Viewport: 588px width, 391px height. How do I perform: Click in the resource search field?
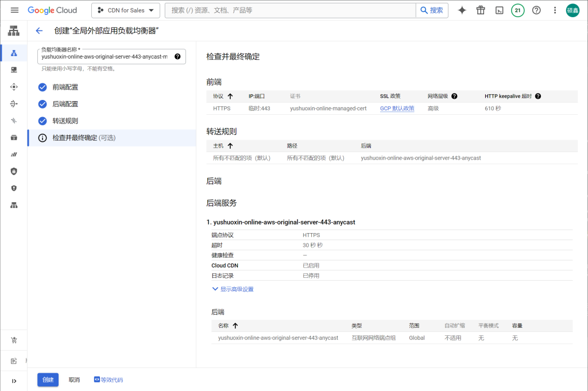[290, 10]
